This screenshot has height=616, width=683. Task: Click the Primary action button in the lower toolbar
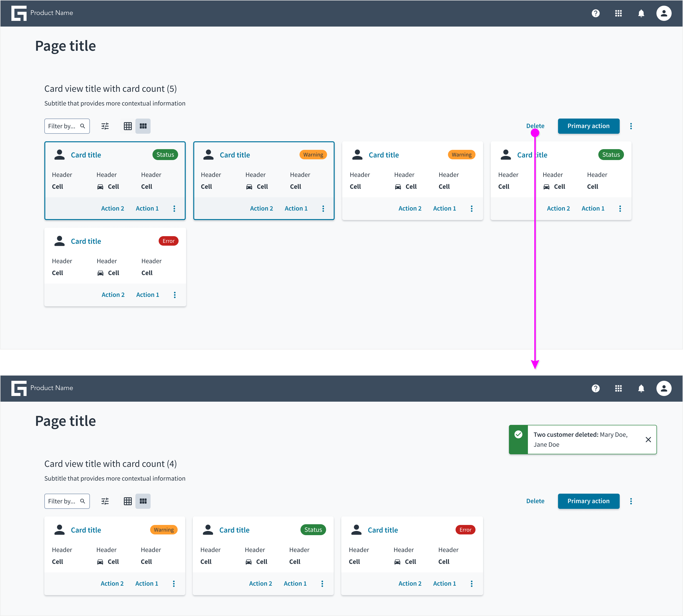[588, 501]
